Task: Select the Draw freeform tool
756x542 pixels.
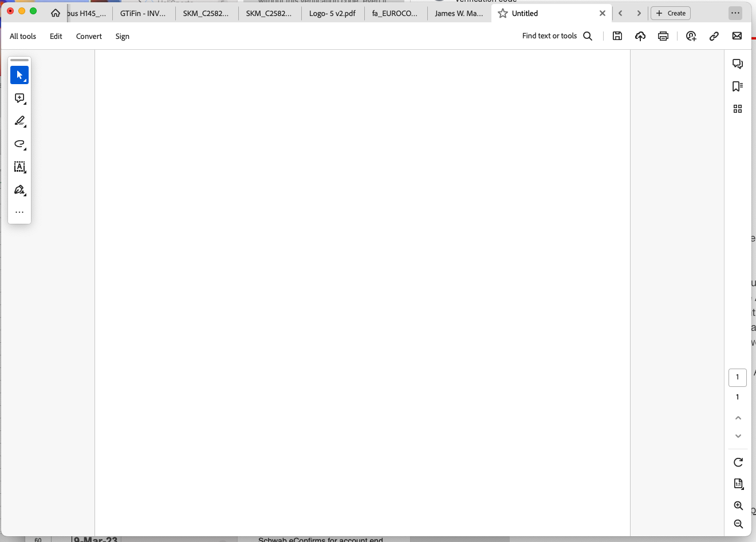Action: click(x=19, y=144)
